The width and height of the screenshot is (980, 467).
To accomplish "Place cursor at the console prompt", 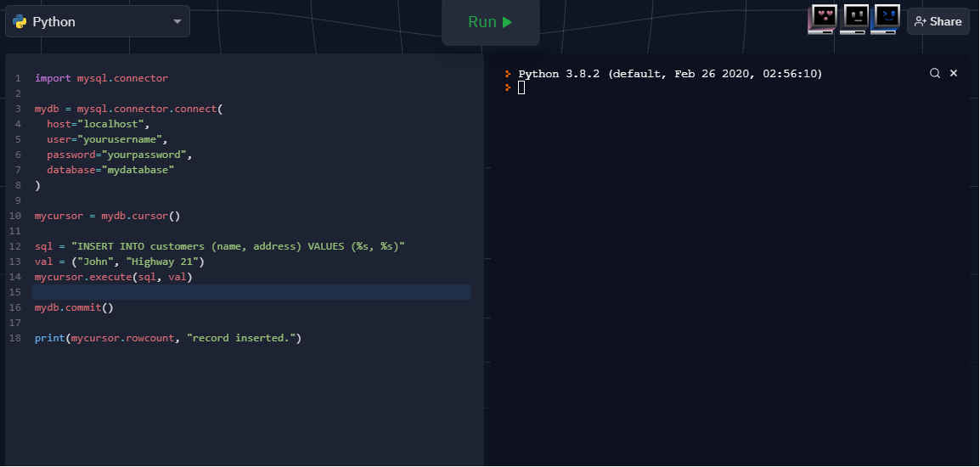I will [x=521, y=88].
